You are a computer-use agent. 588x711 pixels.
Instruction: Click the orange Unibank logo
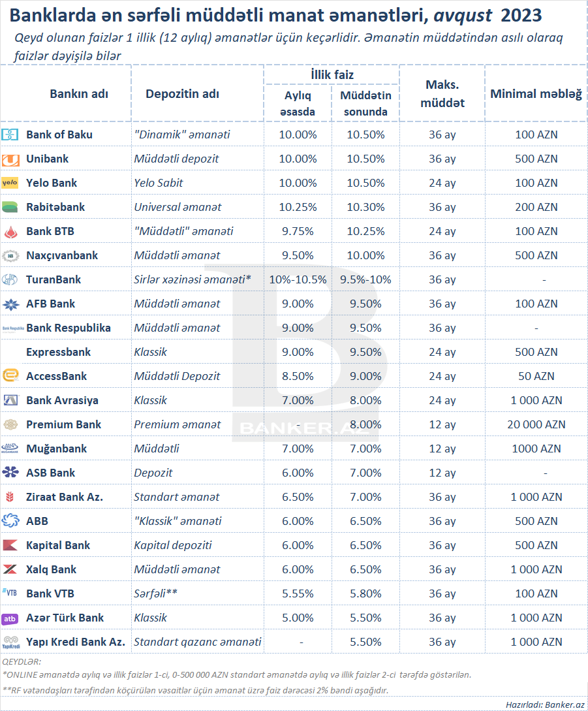(x=10, y=159)
